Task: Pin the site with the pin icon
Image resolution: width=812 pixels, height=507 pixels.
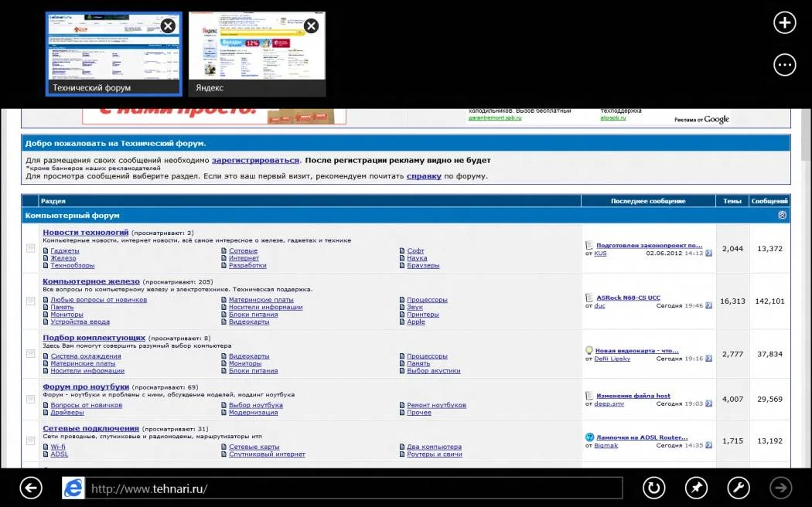Action: tap(696, 488)
